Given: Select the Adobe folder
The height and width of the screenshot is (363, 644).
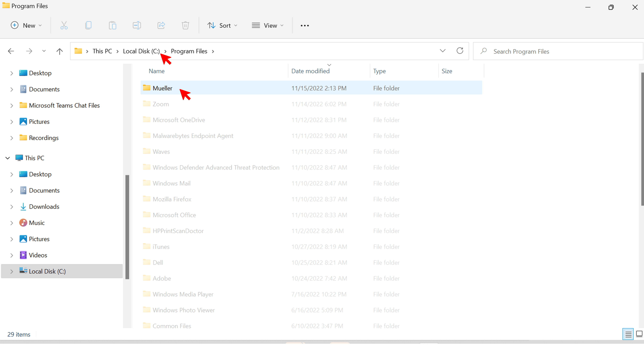Looking at the screenshot, I should click(311, 278).
